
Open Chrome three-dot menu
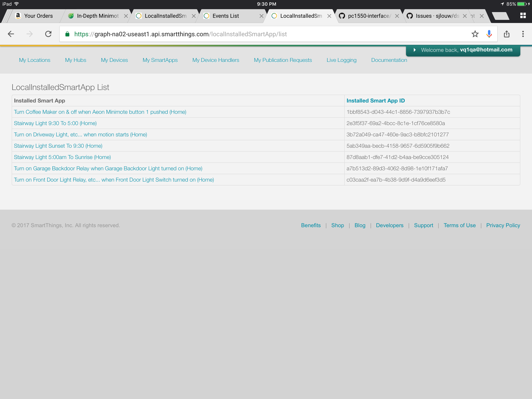point(523,34)
